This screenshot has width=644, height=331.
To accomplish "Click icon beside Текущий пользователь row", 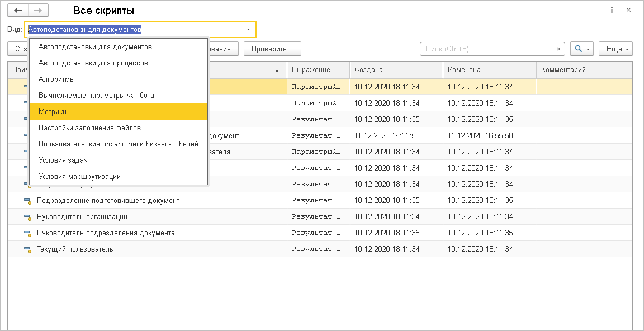I will (x=27, y=249).
